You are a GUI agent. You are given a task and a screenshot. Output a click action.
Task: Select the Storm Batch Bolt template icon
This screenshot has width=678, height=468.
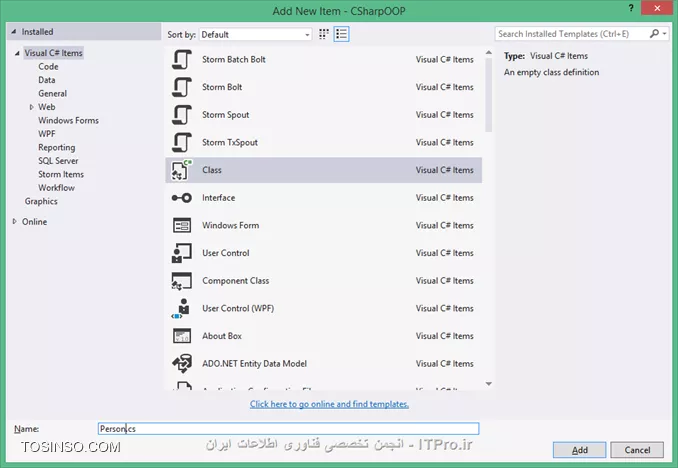pyautogui.click(x=182, y=59)
